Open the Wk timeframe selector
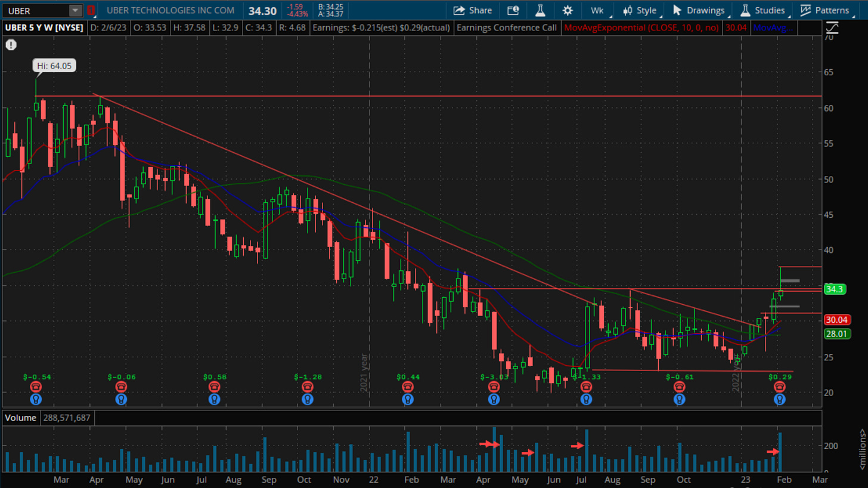868x488 pixels. coord(597,10)
